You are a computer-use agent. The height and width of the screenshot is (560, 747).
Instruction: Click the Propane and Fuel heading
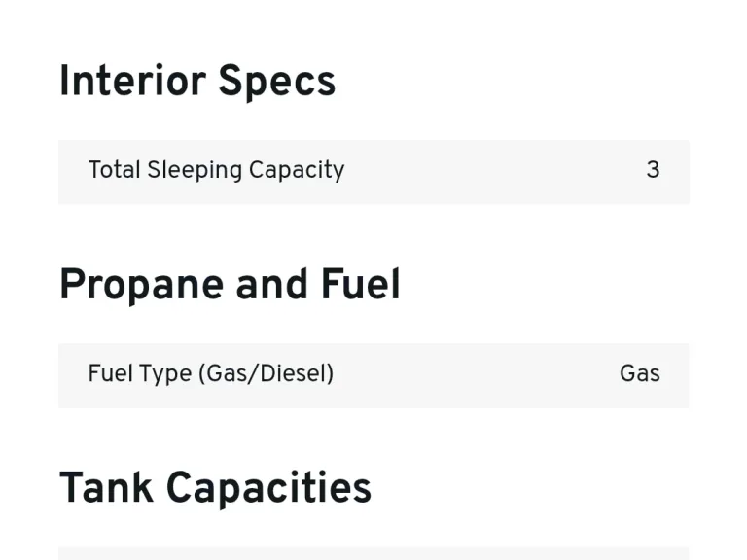pos(230,285)
